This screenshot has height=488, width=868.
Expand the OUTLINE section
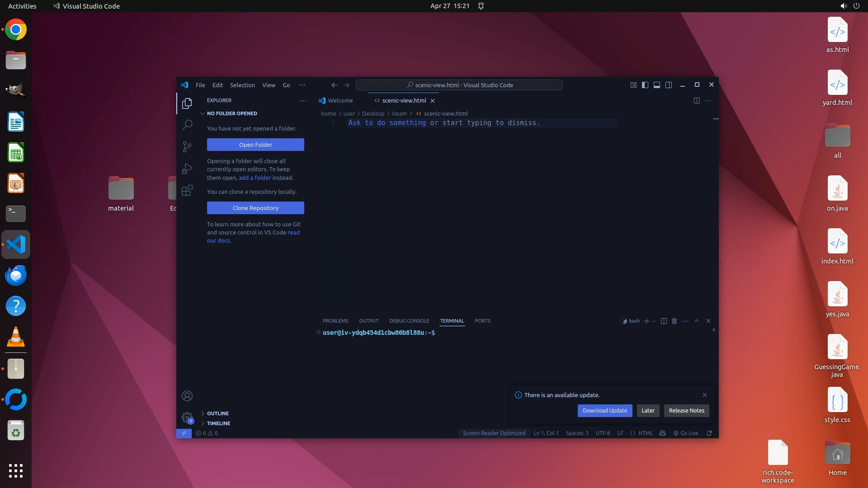pos(217,413)
